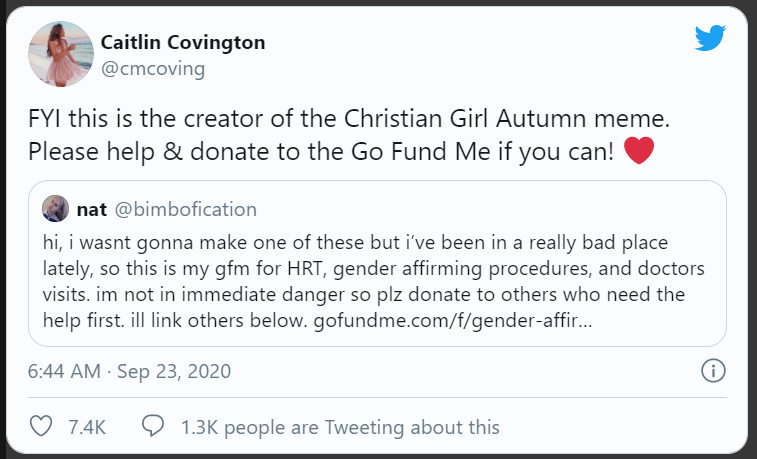Open the Caitlin Covington display name
The height and width of the screenshot is (459, 757).
point(183,44)
